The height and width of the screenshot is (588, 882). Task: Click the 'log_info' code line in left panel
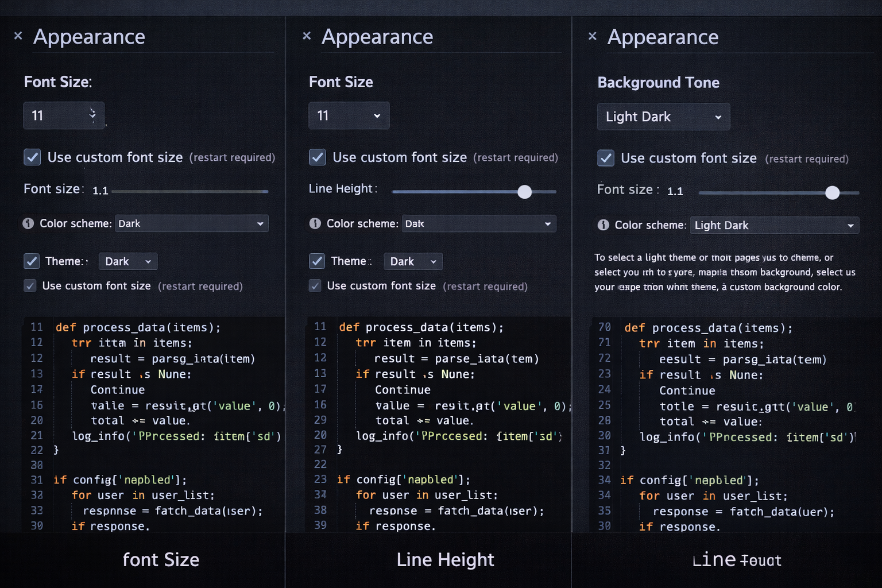(x=176, y=436)
